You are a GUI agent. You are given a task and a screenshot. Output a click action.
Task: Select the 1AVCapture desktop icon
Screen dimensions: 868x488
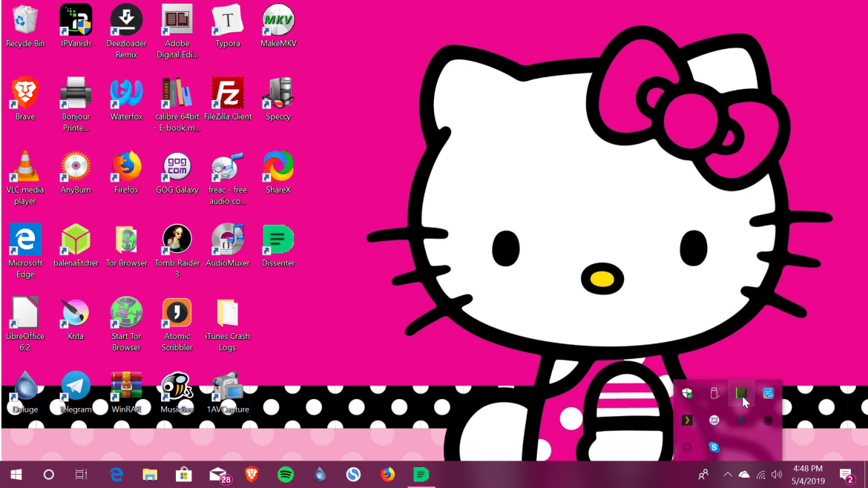click(228, 392)
